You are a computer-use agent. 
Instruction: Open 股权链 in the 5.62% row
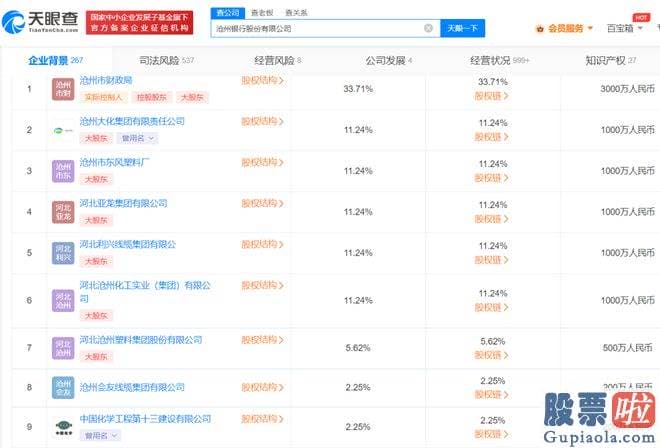pos(491,355)
